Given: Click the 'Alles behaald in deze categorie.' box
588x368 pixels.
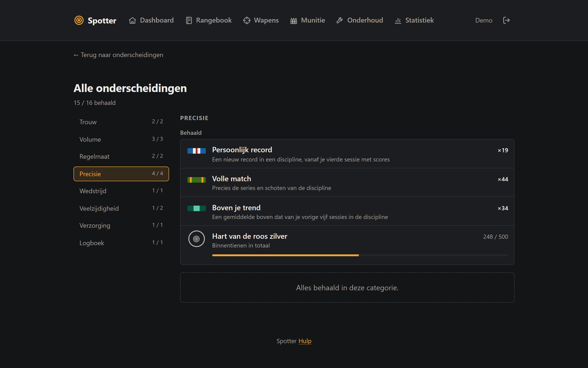Looking at the screenshot, I should [x=347, y=288].
